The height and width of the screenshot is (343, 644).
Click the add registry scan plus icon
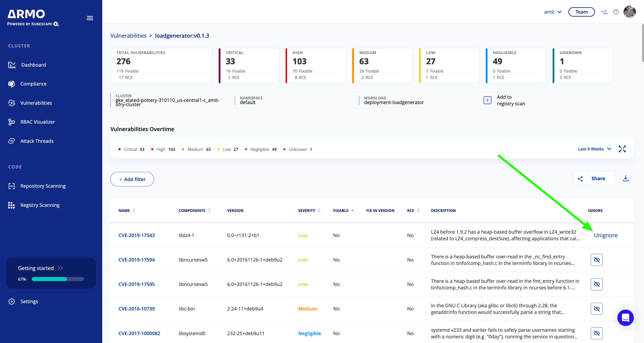487,100
